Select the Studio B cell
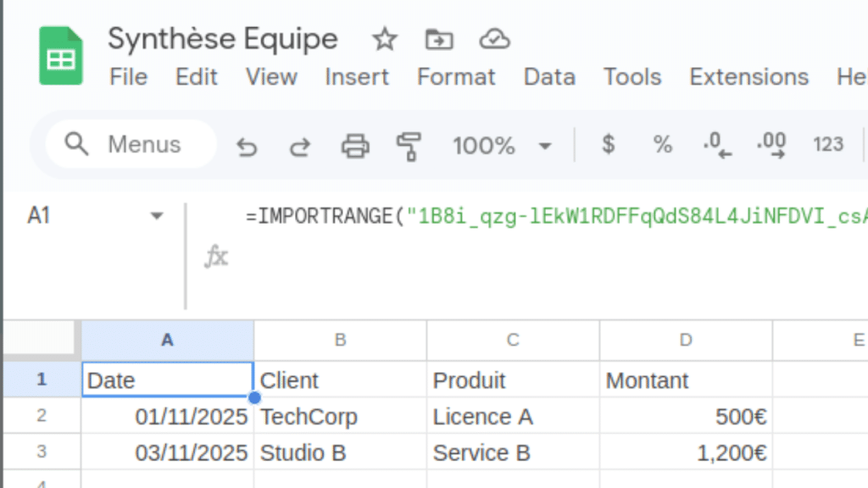The height and width of the screenshot is (488, 868). click(341, 452)
